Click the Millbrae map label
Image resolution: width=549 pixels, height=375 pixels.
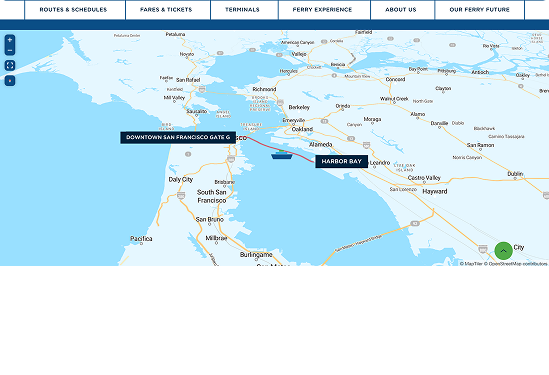click(x=216, y=238)
